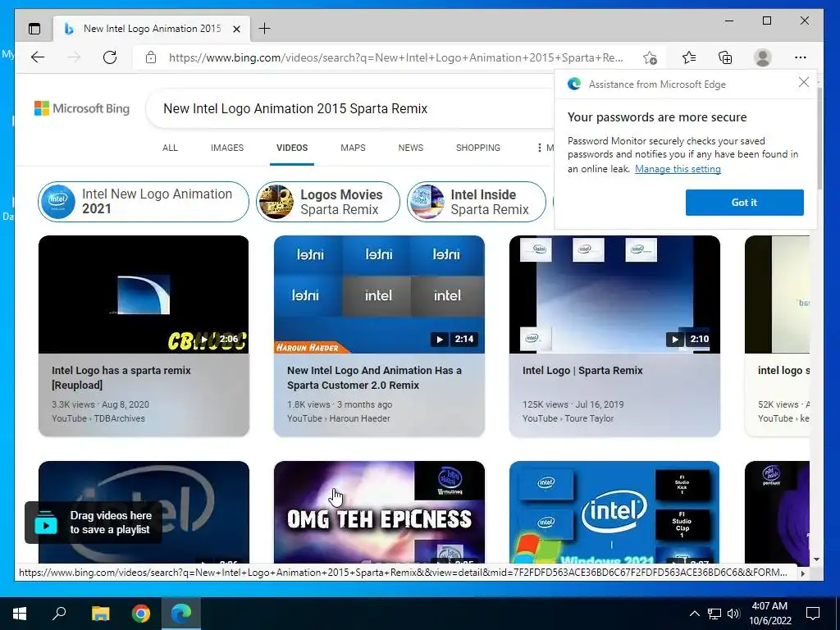Open the tab actions menu icon

[34, 29]
